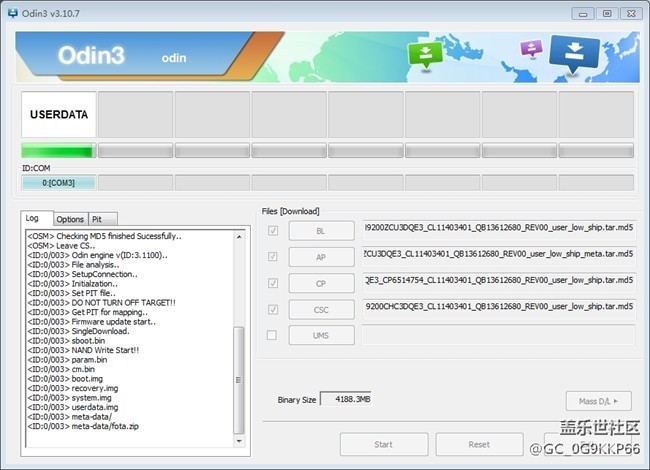The width and height of the screenshot is (650, 470).
Task: Open the Pit tab
Action: 102,219
